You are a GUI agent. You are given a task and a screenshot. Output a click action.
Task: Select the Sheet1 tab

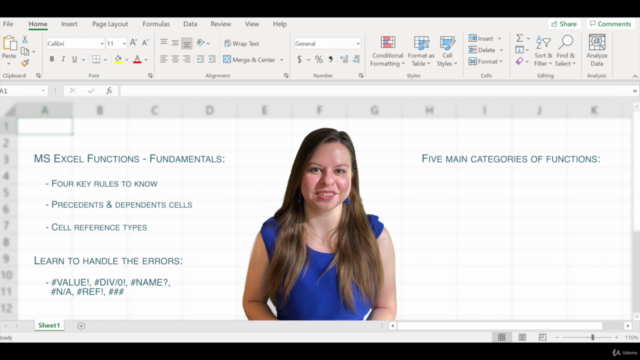(49, 325)
